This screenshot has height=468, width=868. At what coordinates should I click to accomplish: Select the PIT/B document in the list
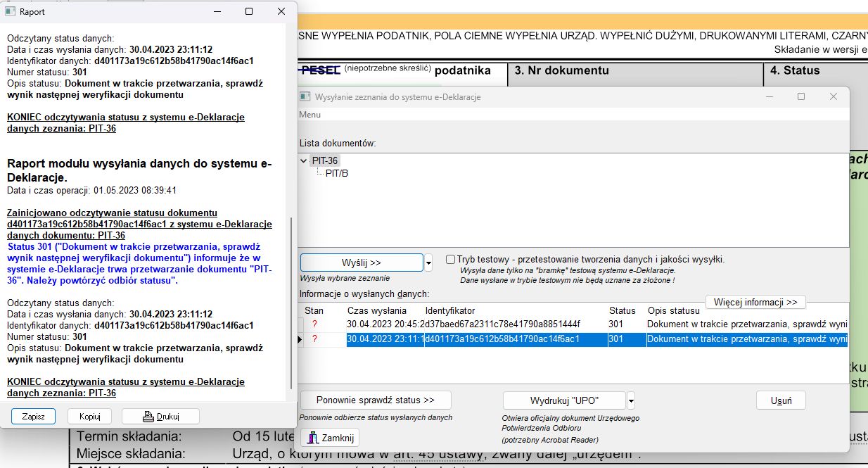coord(336,173)
